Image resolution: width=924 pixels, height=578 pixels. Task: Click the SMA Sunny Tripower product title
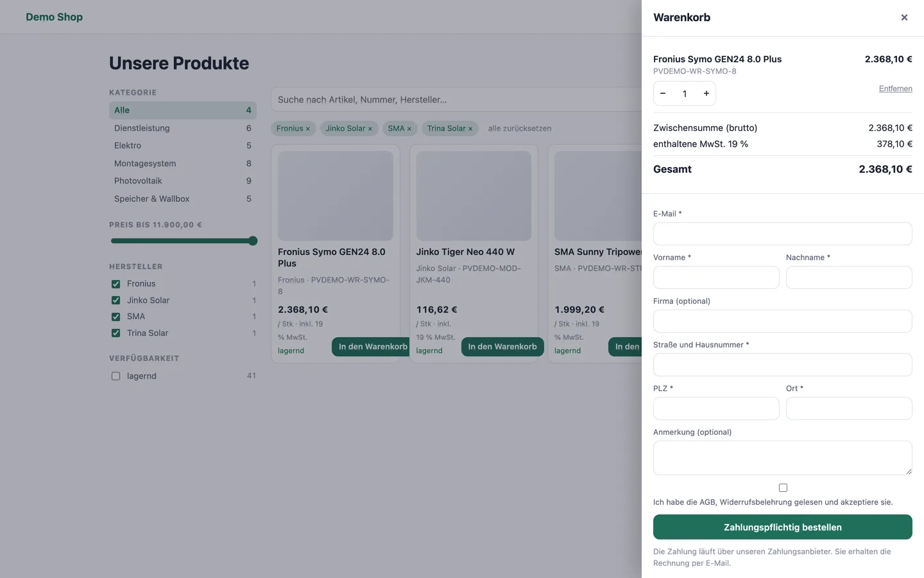click(x=598, y=252)
